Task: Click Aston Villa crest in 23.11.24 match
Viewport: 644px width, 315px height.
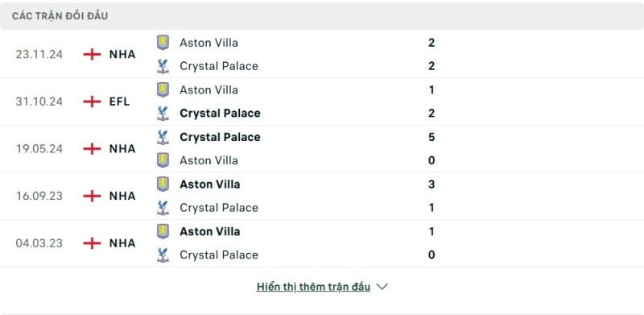Action: point(163,43)
